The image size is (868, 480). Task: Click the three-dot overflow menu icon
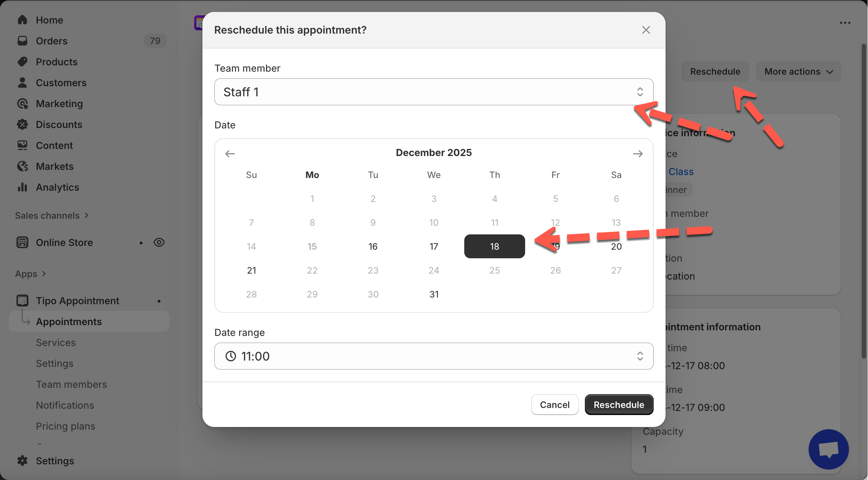pos(845,23)
